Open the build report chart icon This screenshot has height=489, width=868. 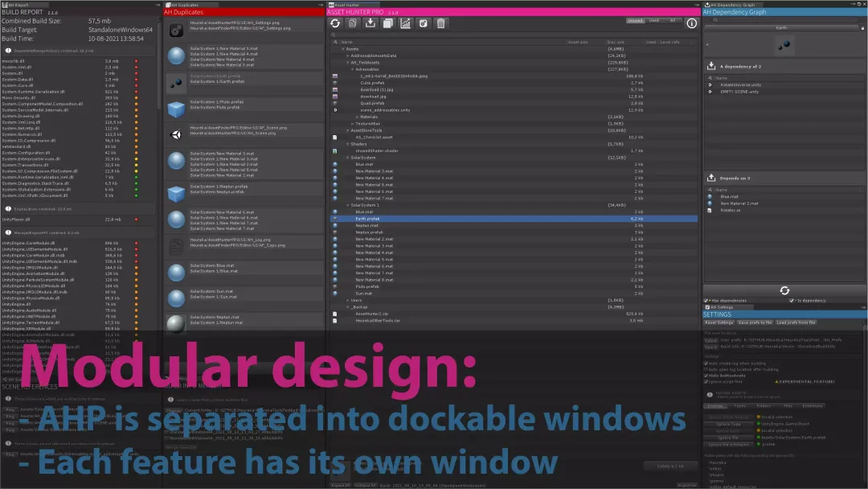coord(406,23)
